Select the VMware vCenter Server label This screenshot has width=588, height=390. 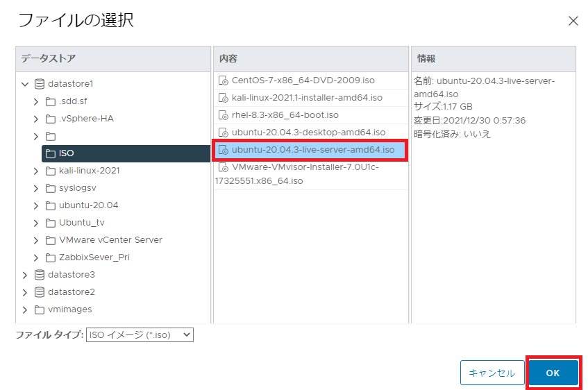tap(110, 239)
